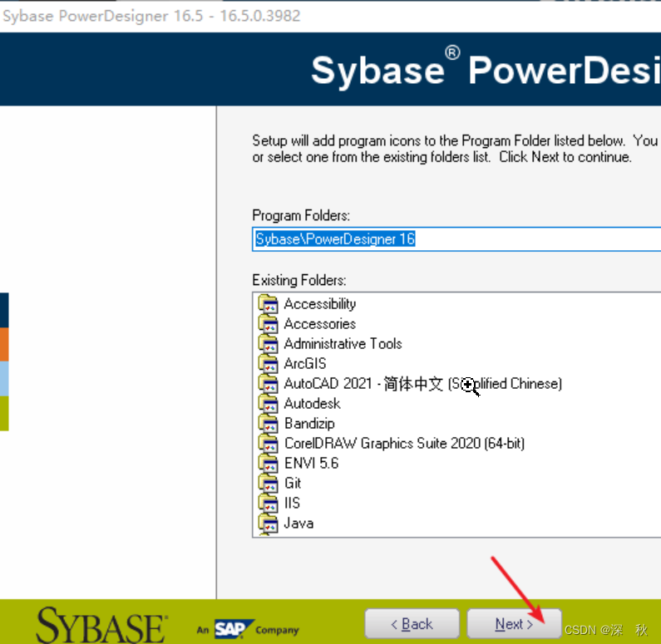Pick CorelDRAW Graphics Suite 2020 (64-bit) text
The width and height of the screenshot is (661, 644).
[404, 443]
